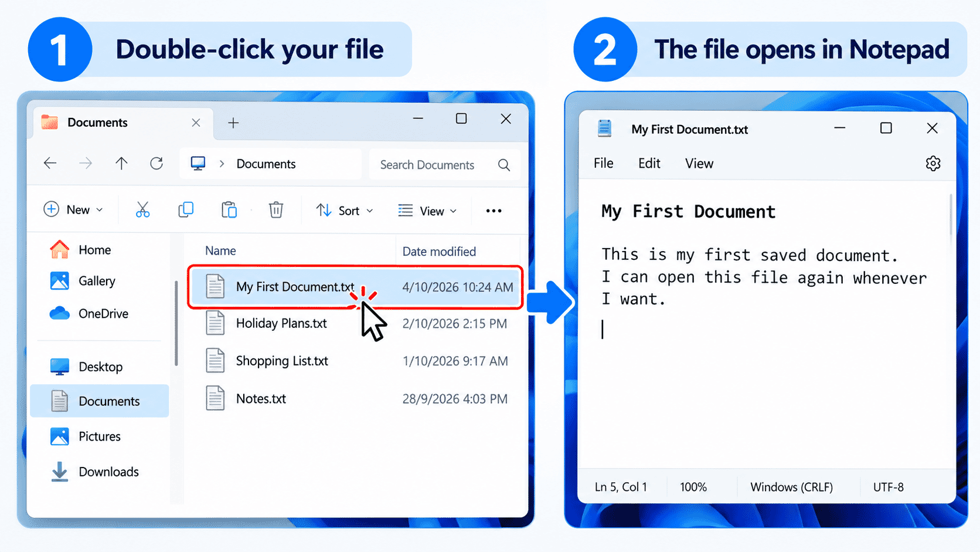
Task: Select OneDrive in the navigation pane
Action: pyautogui.click(x=100, y=314)
